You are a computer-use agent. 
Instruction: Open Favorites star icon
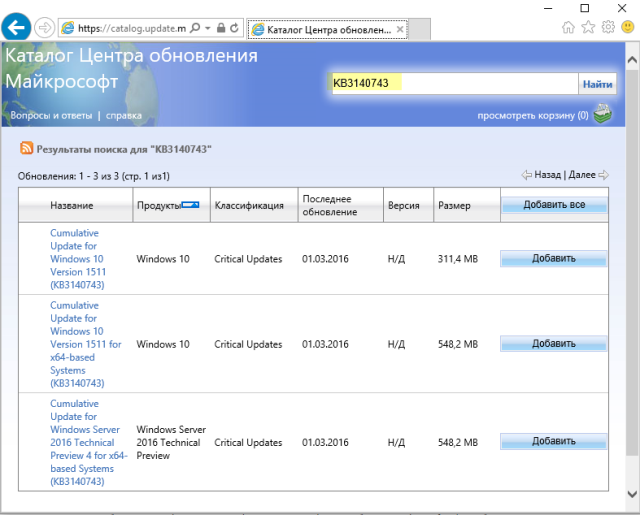point(588,27)
